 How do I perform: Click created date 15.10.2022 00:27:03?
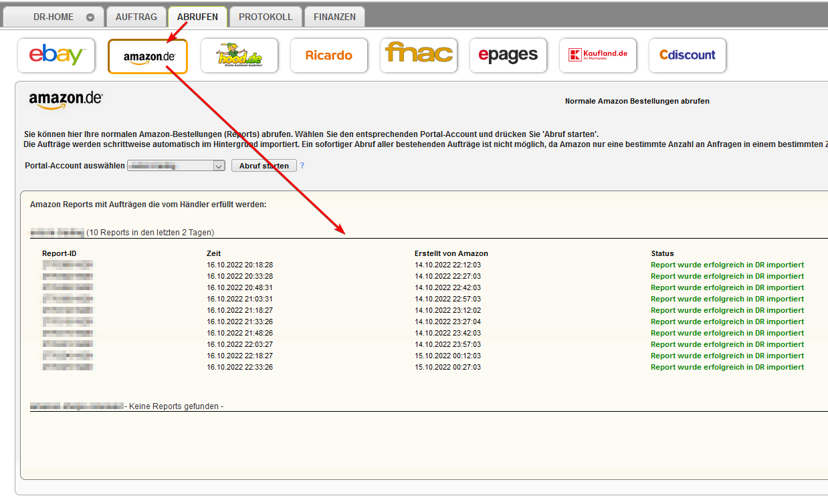click(448, 367)
